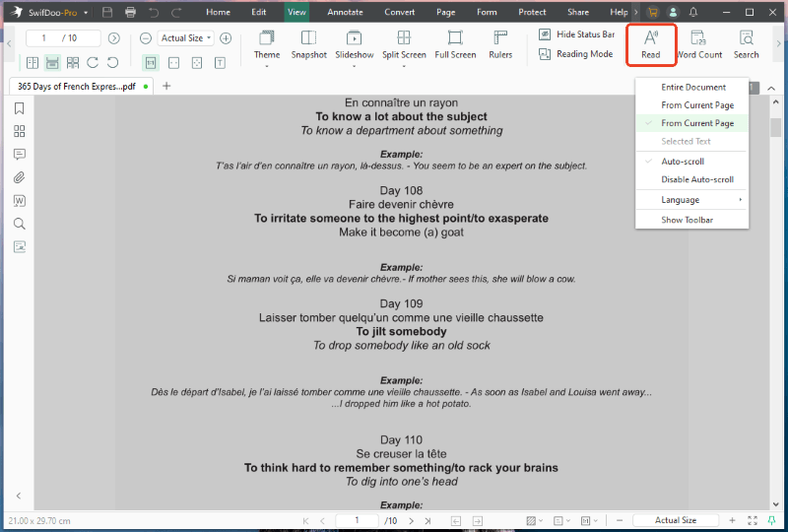The height and width of the screenshot is (532, 788).
Task: Click Hide Status Bar
Action: tap(577, 34)
